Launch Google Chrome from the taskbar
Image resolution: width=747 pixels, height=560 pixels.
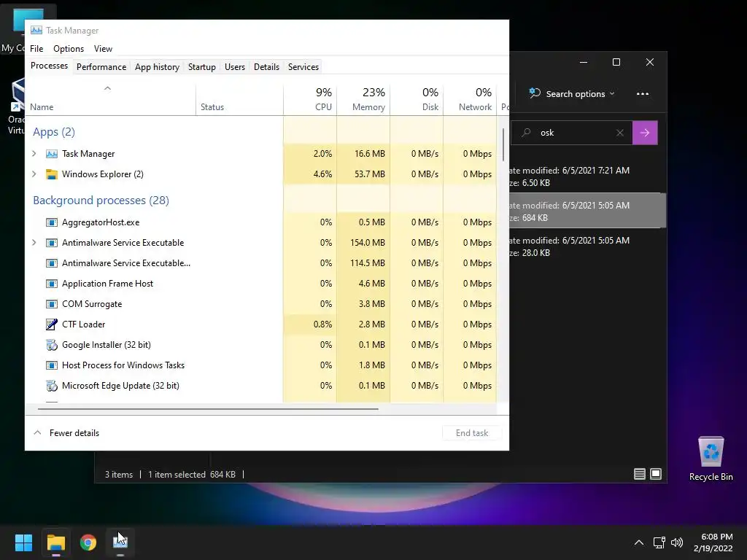tap(88, 542)
